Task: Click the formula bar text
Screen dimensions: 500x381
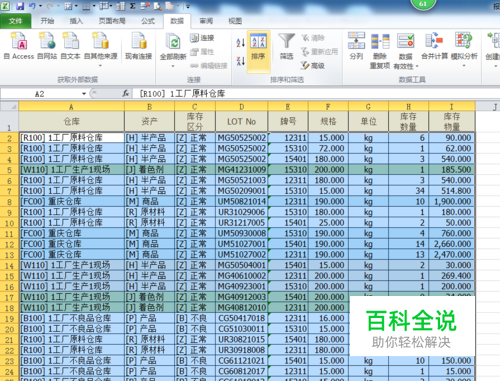Action: (182, 94)
